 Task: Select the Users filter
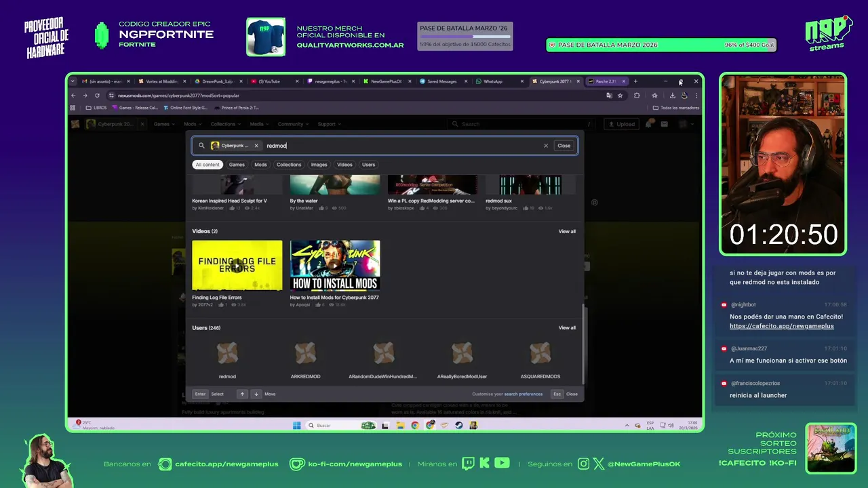[x=368, y=165]
